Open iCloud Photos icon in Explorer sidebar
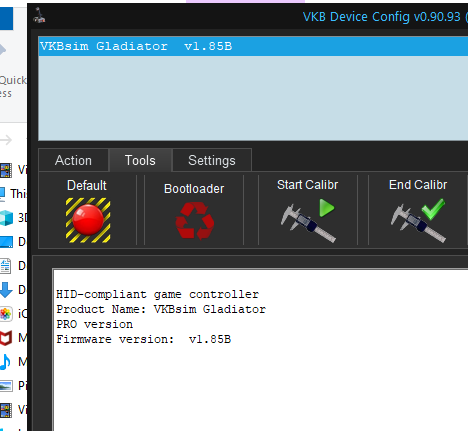Image resolution: width=468 pixels, height=431 pixels. click(x=6, y=314)
